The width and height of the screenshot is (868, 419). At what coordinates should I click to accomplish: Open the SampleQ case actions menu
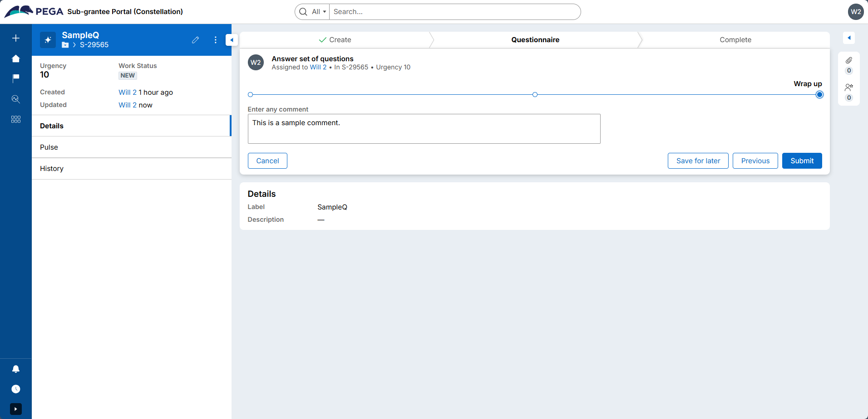(x=215, y=40)
